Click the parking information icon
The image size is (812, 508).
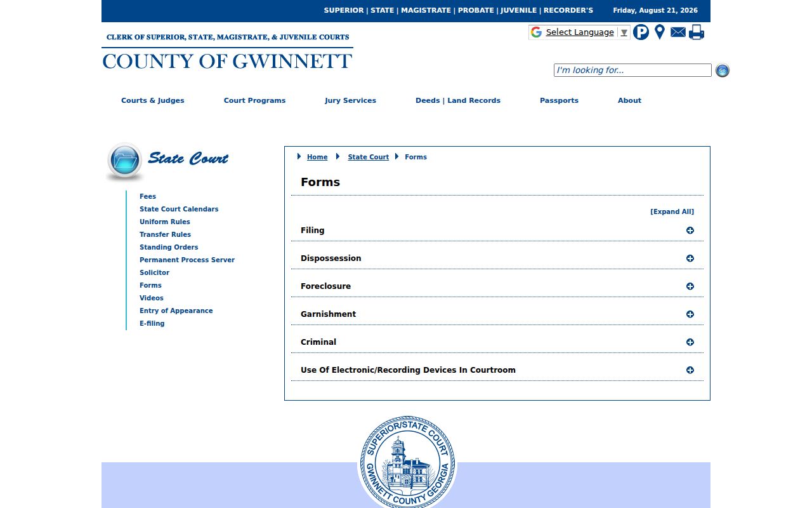pyautogui.click(x=641, y=32)
